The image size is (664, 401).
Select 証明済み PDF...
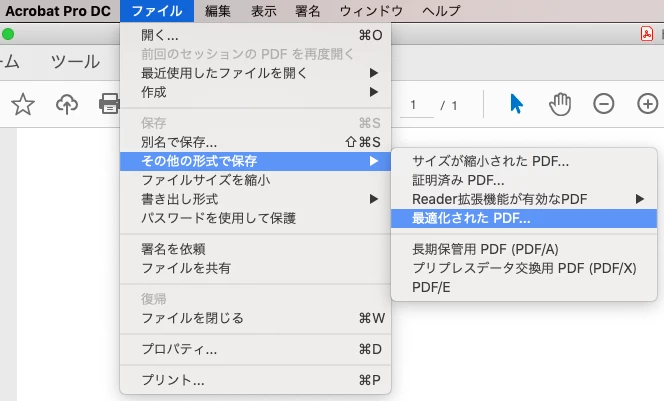524,180
